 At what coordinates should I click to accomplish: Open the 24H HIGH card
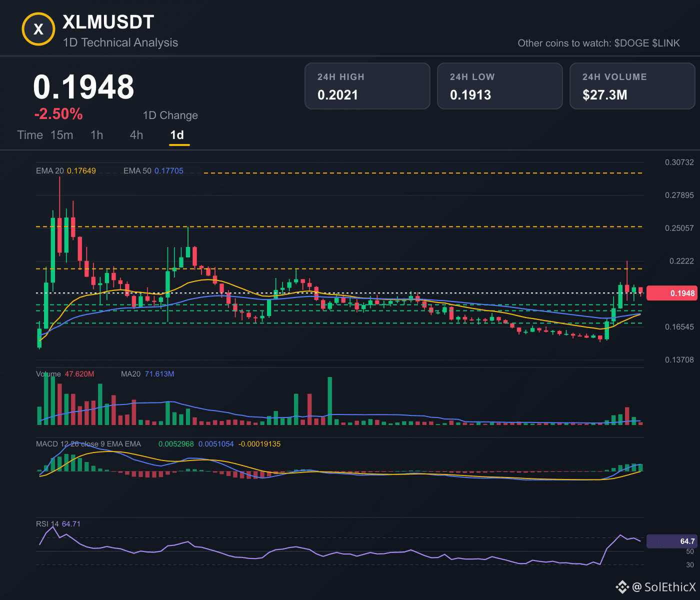(367, 86)
